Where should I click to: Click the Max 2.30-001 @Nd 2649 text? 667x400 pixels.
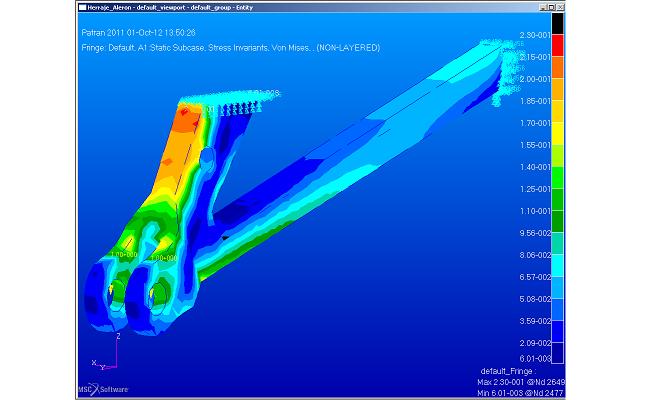[x=520, y=381]
